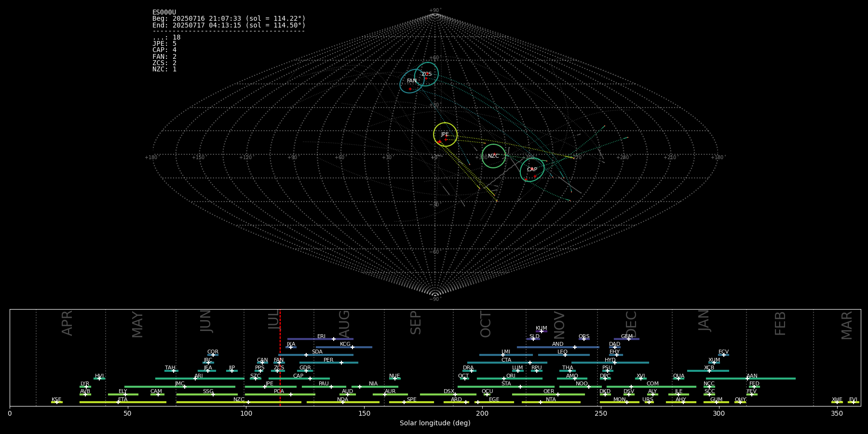This screenshot has width=868, height=434.
Task: Click the '+90' top latitude label on sky map
Action: click(x=435, y=11)
